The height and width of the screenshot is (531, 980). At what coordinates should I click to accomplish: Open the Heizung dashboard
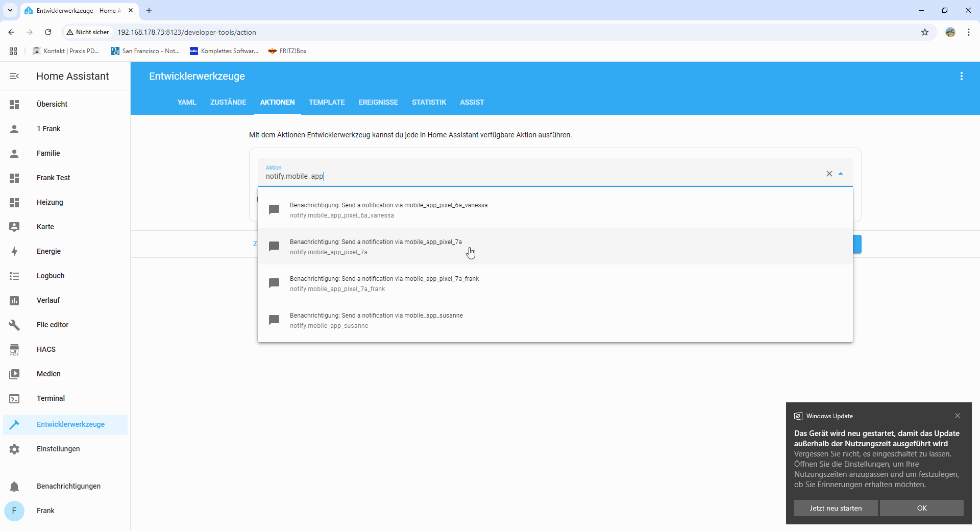coord(65,202)
